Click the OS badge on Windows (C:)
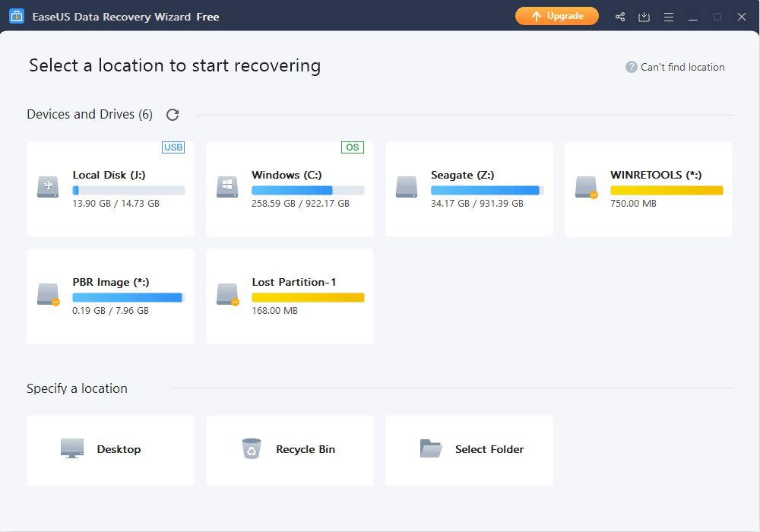Screen dimensions: 760x532 352,147
